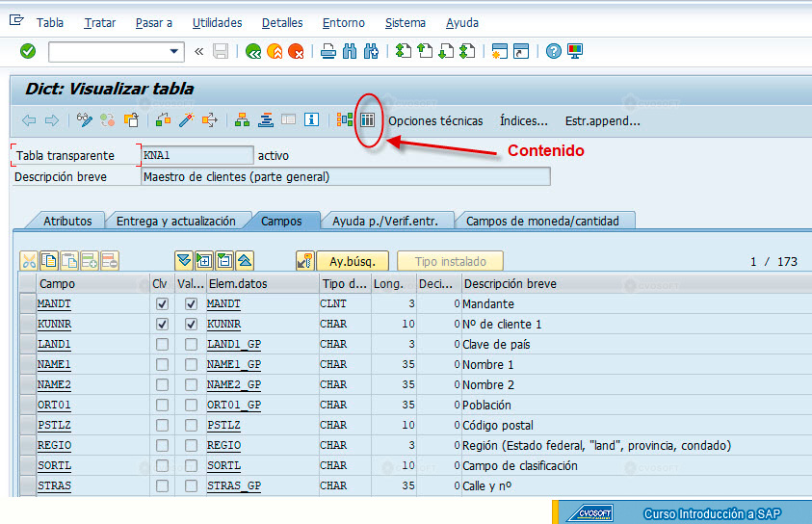Screen dimensions: 812x524
Task: Click the green checkmark Enter icon
Action: (28, 51)
